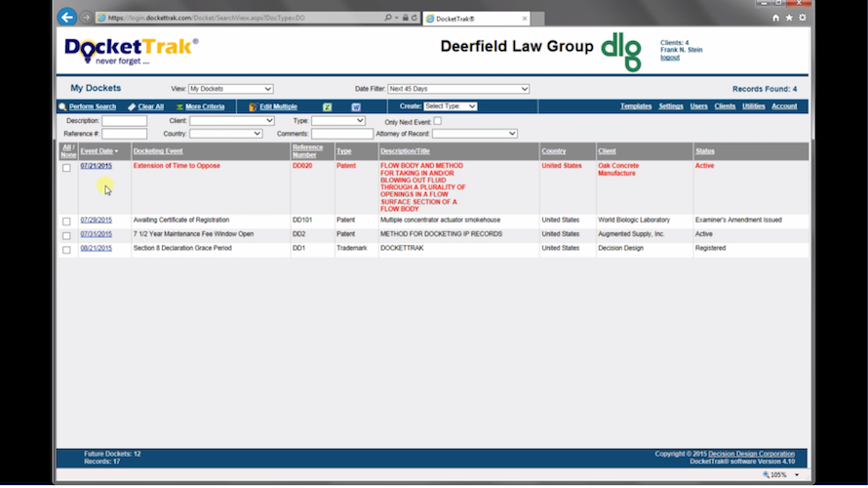Viewport: 868px width, 488px height.
Task: Click the Perform Search magnifier icon
Action: (62, 107)
